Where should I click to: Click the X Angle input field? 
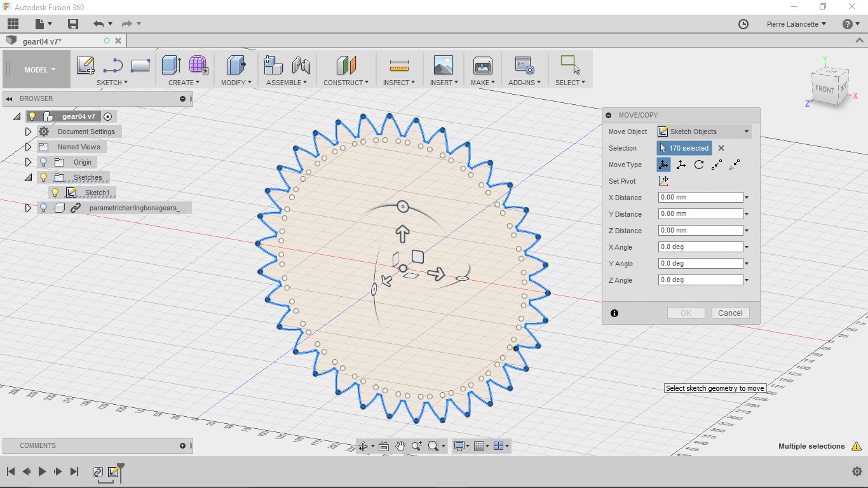(x=700, y=247)
